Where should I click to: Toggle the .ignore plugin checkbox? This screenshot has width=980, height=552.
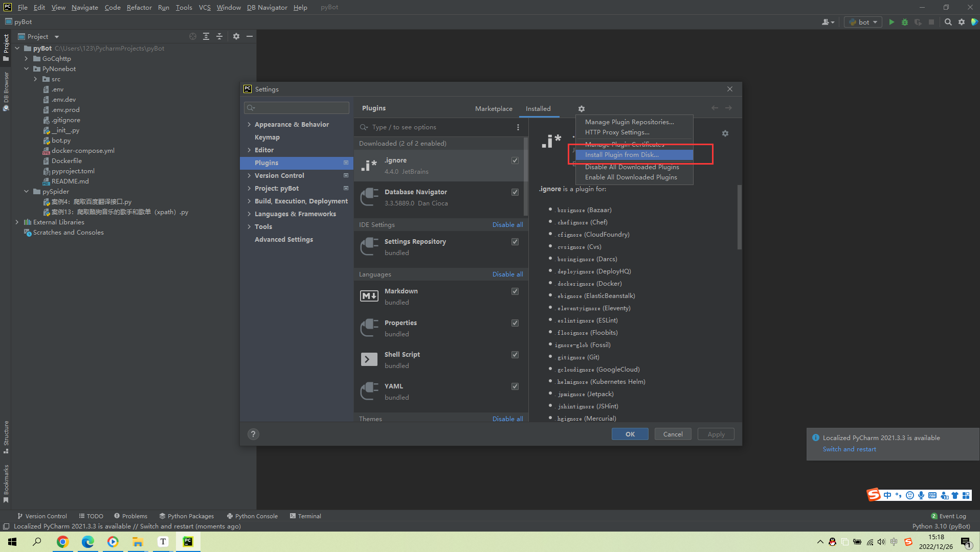point(515,160)
